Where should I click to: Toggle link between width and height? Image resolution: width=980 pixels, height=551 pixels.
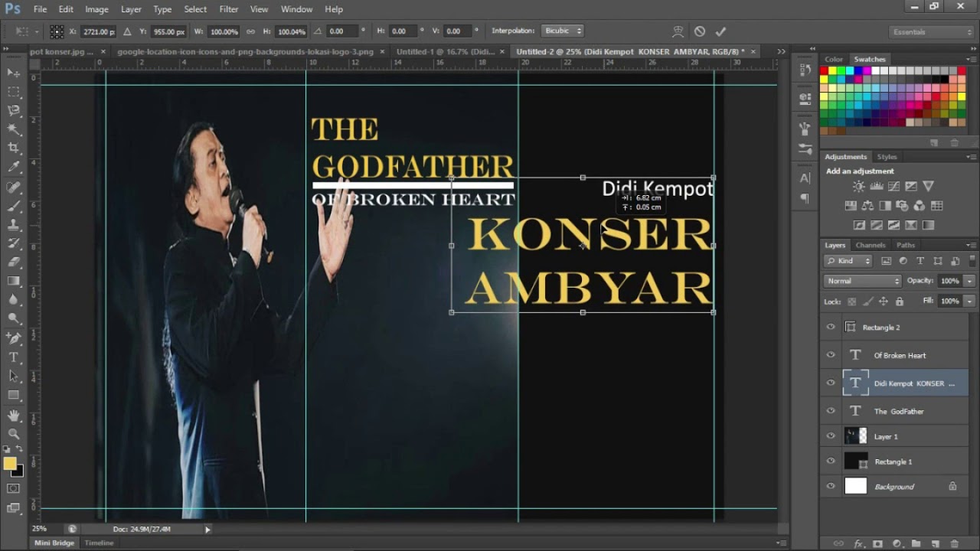tap(250, 31)
